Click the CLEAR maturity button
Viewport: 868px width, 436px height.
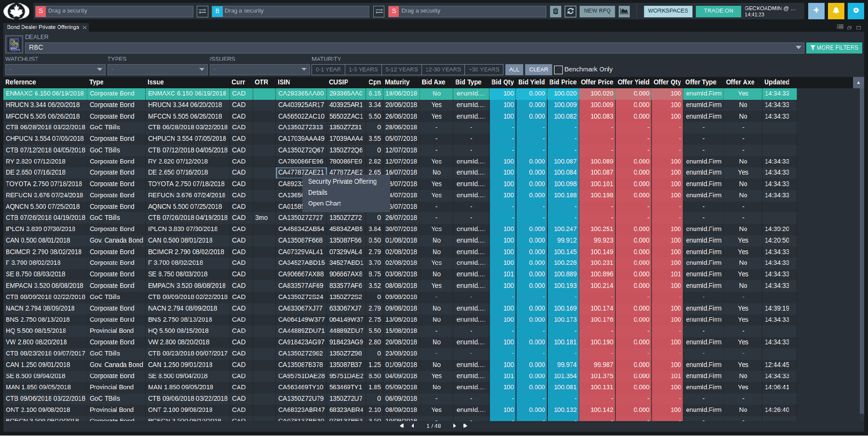[x=538, y=69]
